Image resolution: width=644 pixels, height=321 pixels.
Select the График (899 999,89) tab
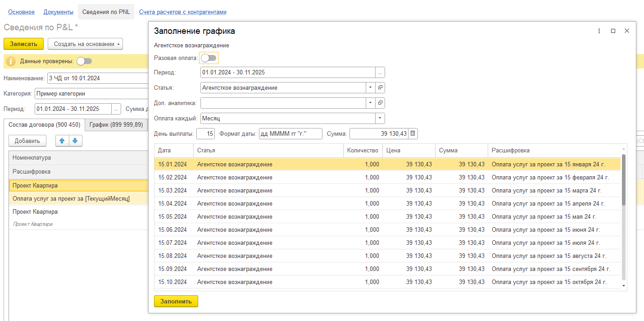pos(116,125)
